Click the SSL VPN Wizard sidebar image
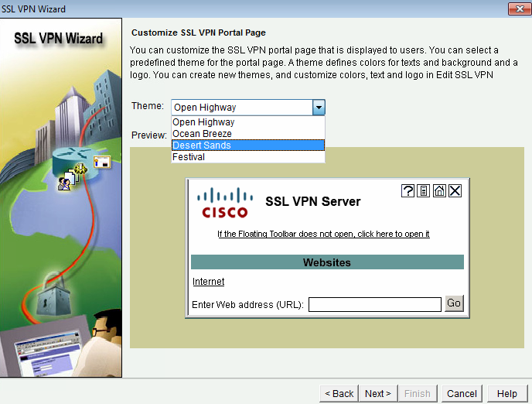This screenshot has height=404, width=532. pyautogui.click(x=61, y=197)
